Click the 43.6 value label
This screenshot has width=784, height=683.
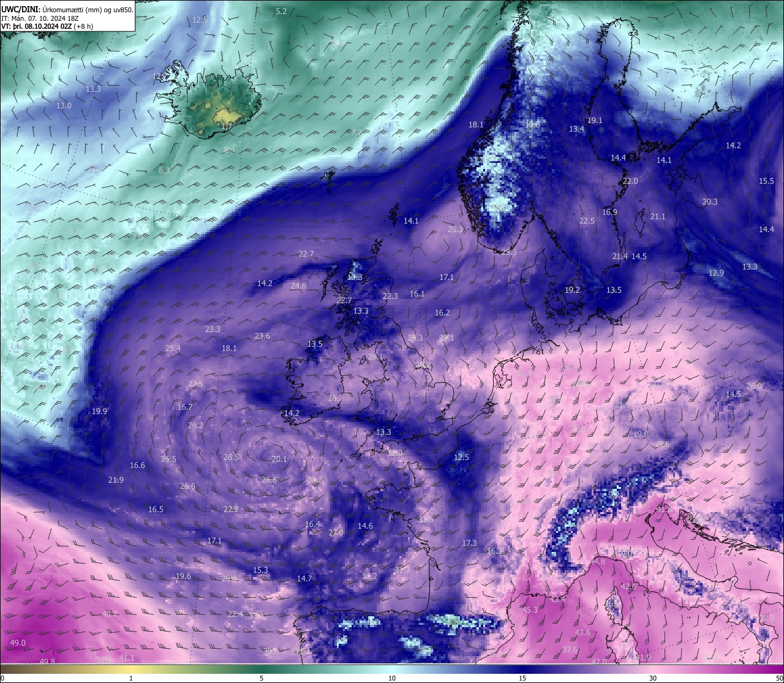pyautogui.click(x=582, y=632)
